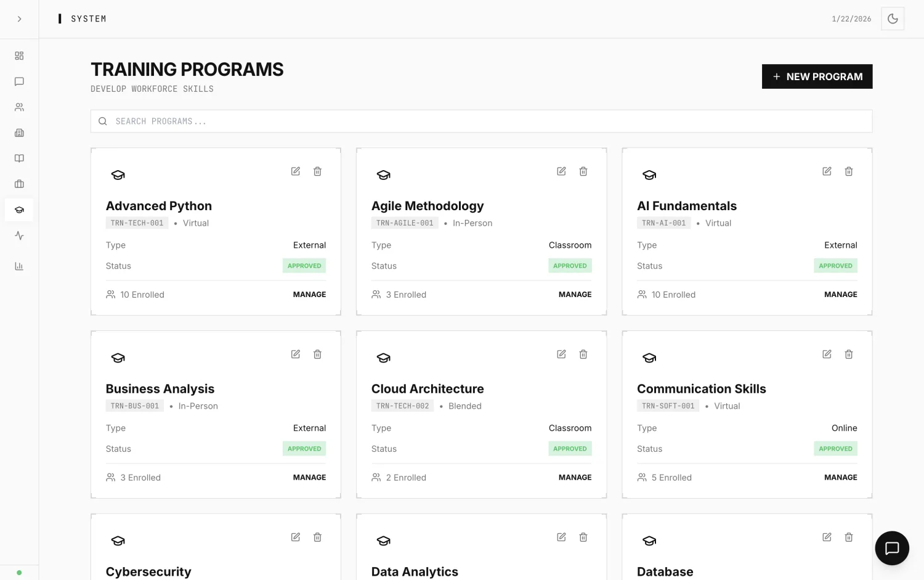Open the dashboard grid icon in sidebar
This screenshot has height=580, width=924.
(x=19, y=55)
